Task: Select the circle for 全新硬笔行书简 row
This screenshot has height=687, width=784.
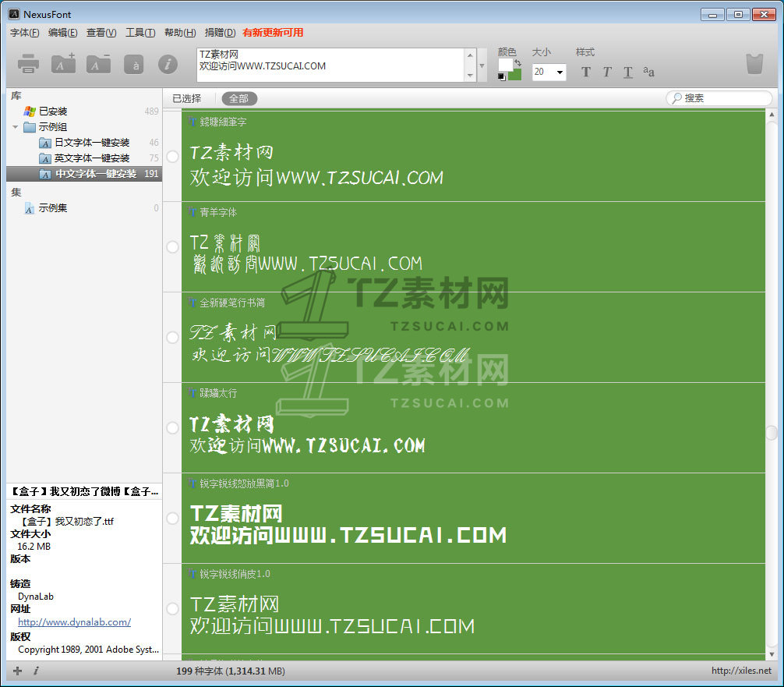Action: (x=172, y=338)
